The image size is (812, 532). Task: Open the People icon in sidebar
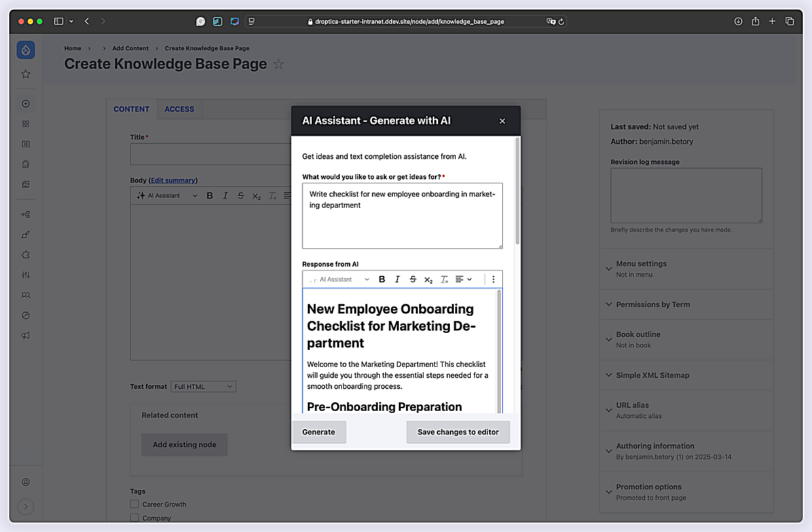(x=26, y=295)
